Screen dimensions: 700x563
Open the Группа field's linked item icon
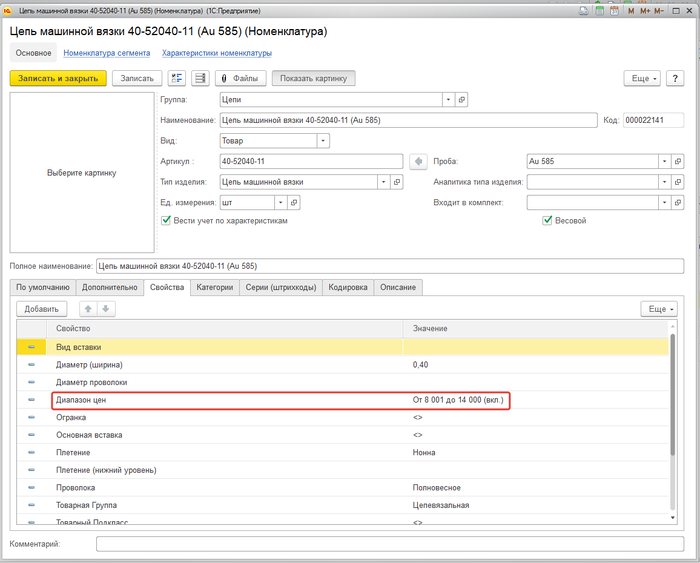pyautogui.click(x=461, y=100)
